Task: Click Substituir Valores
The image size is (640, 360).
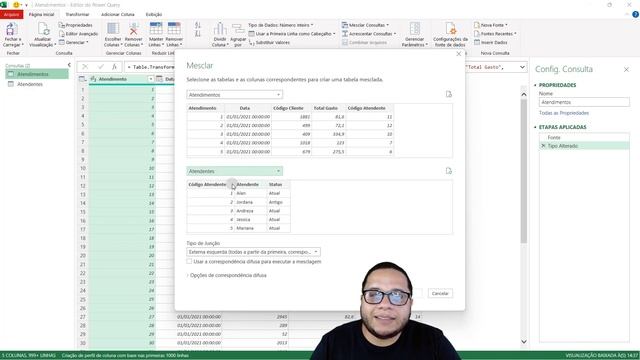Action: (x=269, y=42)
